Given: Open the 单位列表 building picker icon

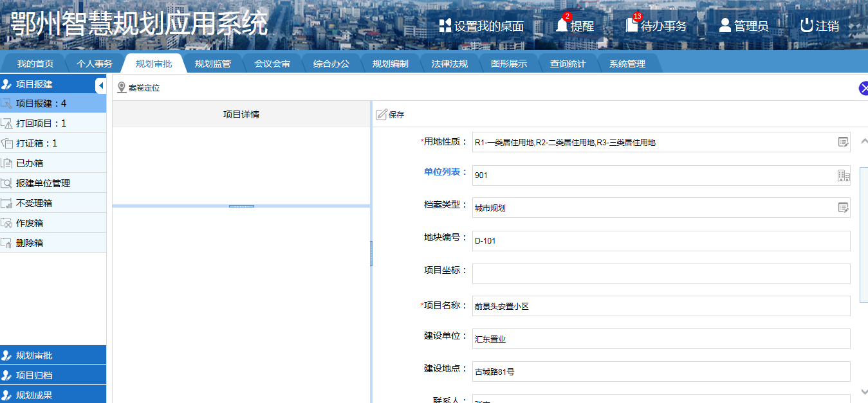Looking at the screenshot, I should pyautogui.click(x=843, y=175).
